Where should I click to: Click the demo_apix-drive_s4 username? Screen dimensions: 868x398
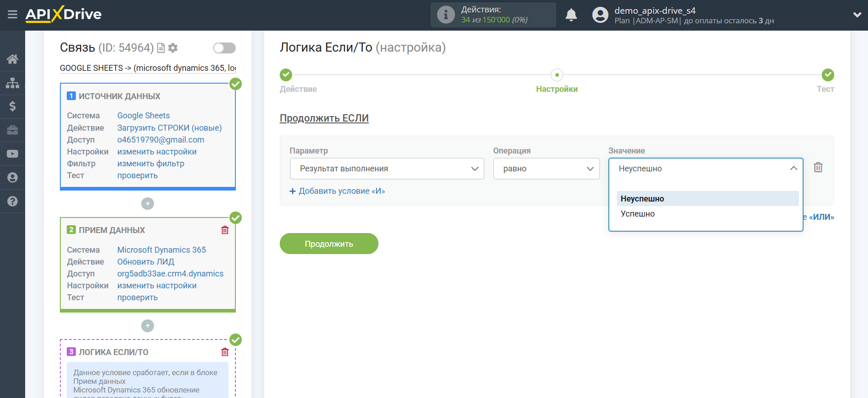pos(655,11)
